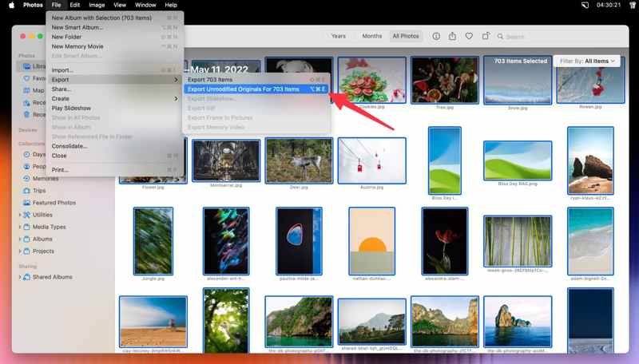Open the Help menu
This screenshot has width=639, height=364.
pos(171,5)
